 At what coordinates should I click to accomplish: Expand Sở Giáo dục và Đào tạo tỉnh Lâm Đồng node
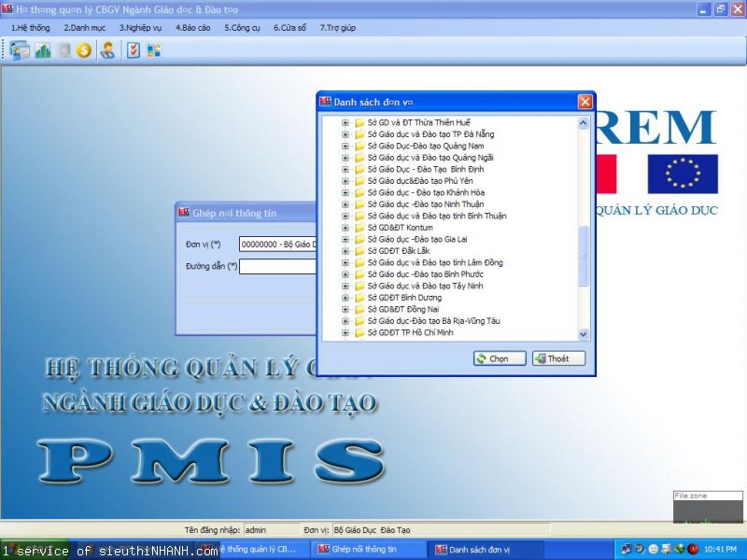tap(345, 263)
